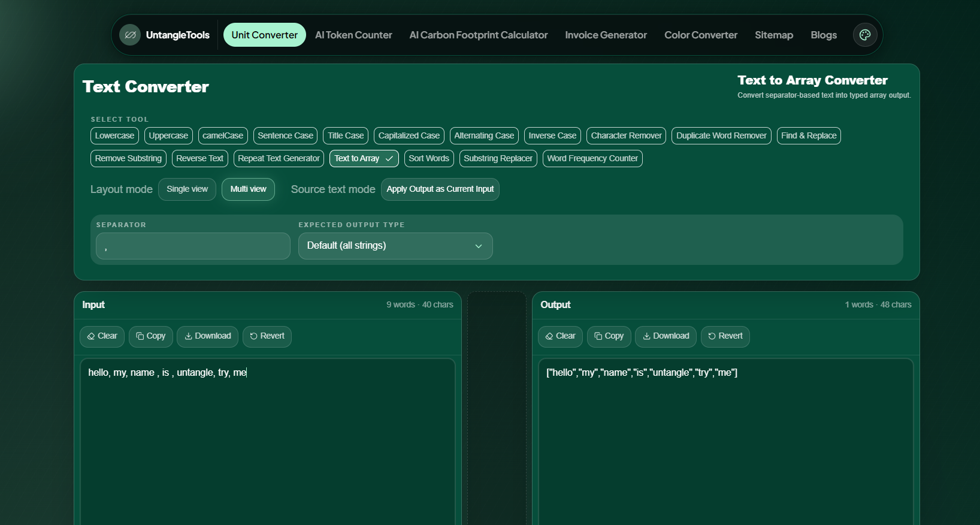Open the Sitemap page
This screenshot has width=980, height=525.
coord(774,35)
